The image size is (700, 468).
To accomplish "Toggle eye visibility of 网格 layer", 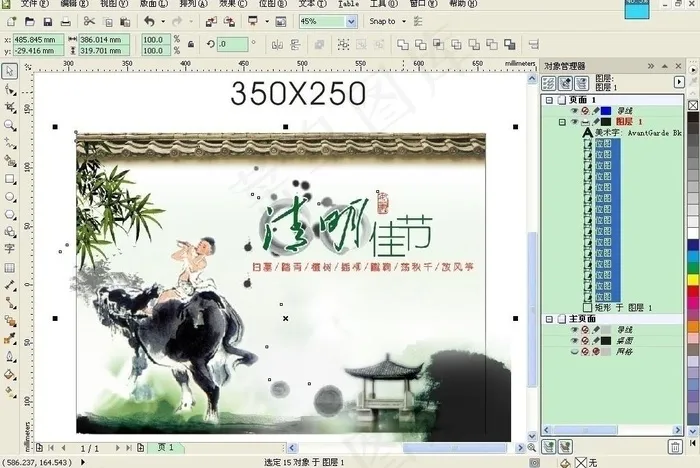I will (574, 351).
